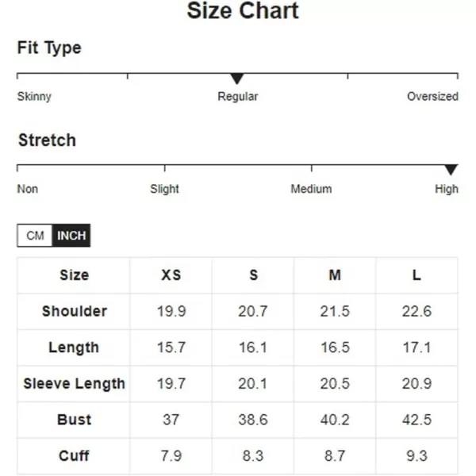
Task: Click the Non stretch label
Action: coord(28,189)
